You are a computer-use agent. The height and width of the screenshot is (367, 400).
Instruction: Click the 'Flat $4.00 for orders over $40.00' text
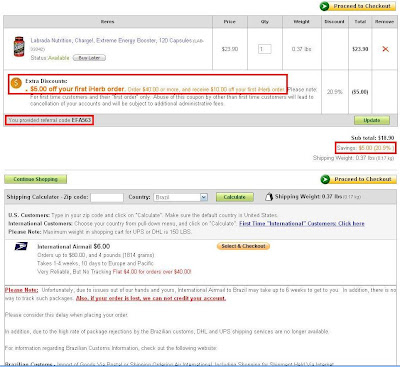[x=152, y=272]
